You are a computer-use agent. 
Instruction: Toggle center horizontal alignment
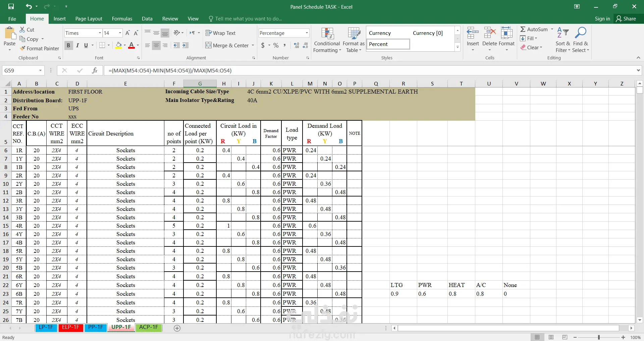coord(156,45)
